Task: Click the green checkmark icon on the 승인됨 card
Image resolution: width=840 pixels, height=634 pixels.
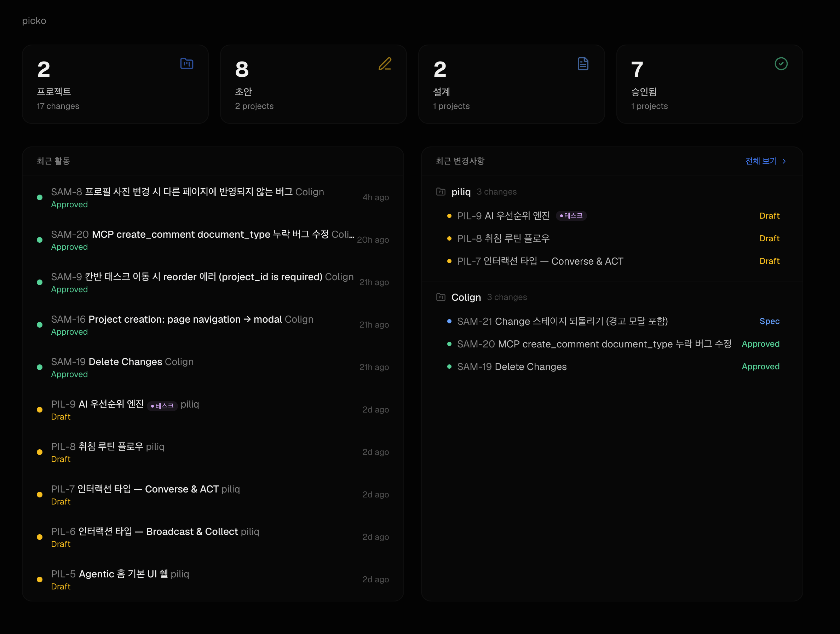Action: pyautogui.click(x=781, y=63)
